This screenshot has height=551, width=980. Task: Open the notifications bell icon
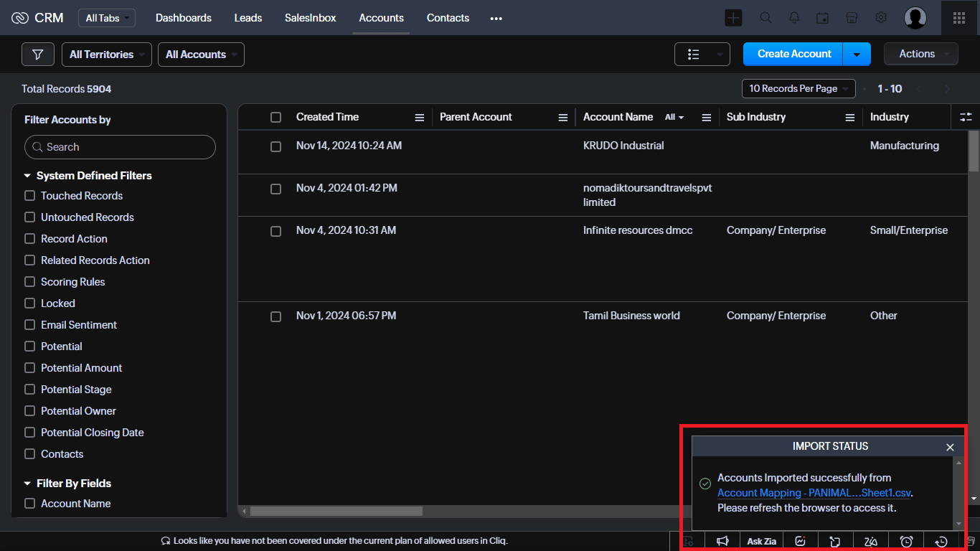[794, 18]
